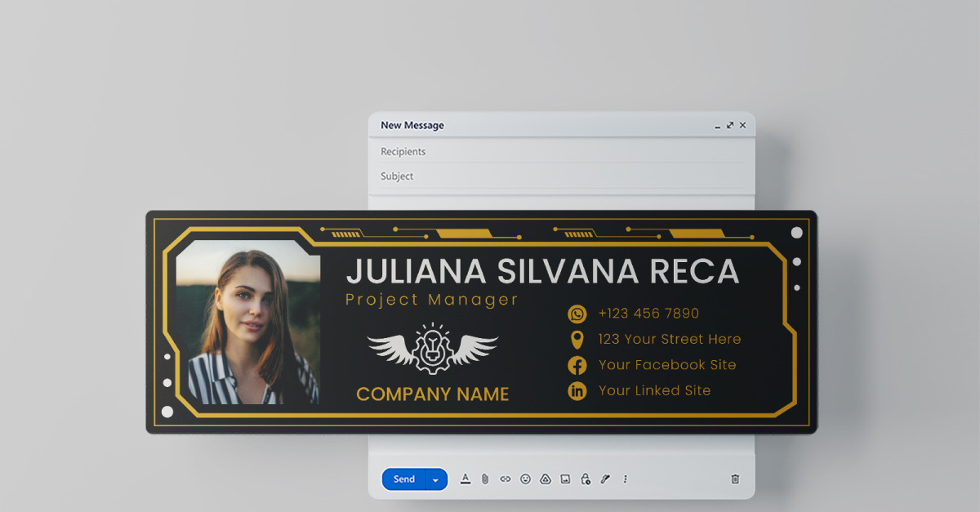Click the attach files paperclip icon
980x512 pixels.
click(x=485, y=479)
